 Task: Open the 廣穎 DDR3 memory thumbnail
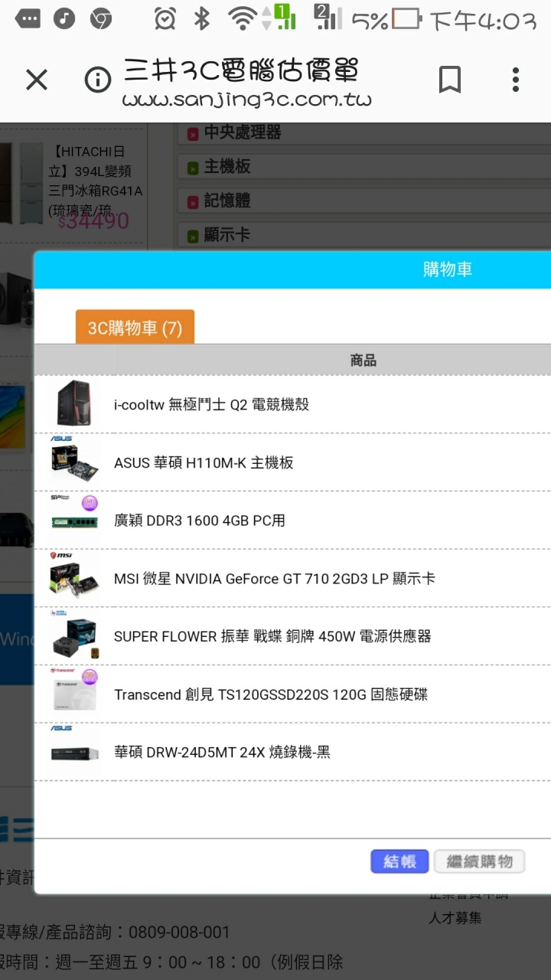(74, 520)
